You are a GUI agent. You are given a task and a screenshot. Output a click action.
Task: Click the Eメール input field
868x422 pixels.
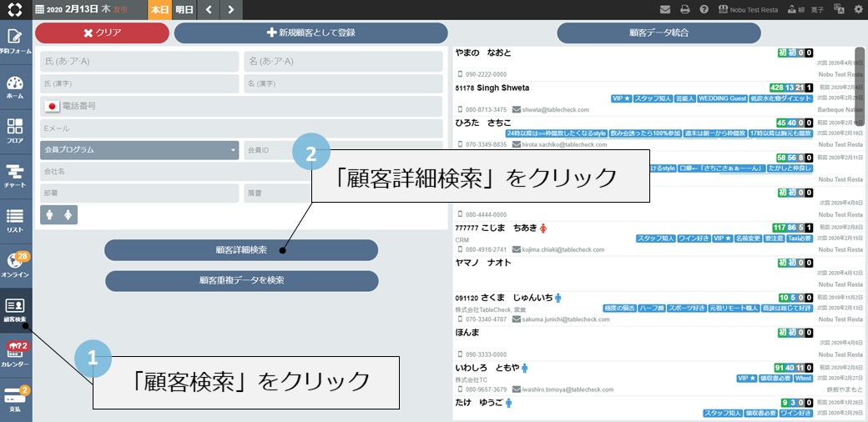pyautogui.click(x=241, y=128)
